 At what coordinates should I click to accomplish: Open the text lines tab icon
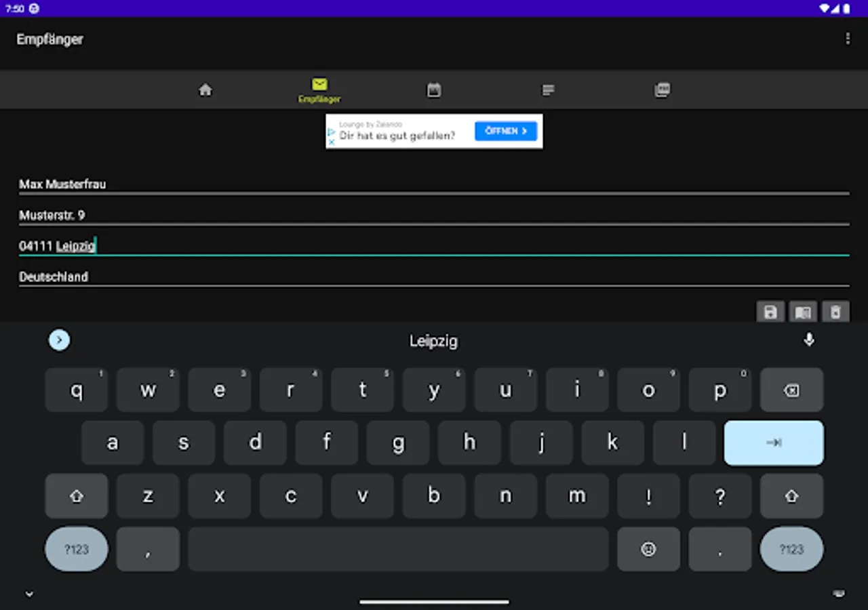tap(549, 89)
